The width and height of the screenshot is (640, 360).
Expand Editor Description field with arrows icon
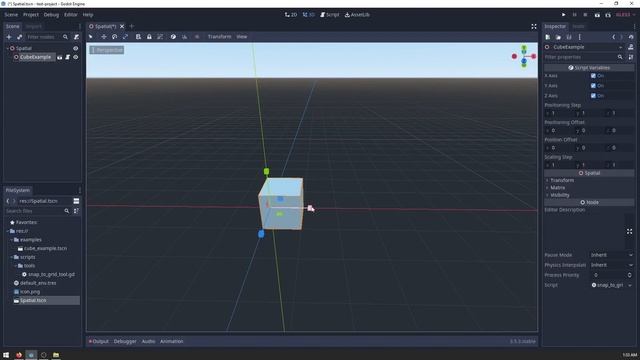(629, 231)
